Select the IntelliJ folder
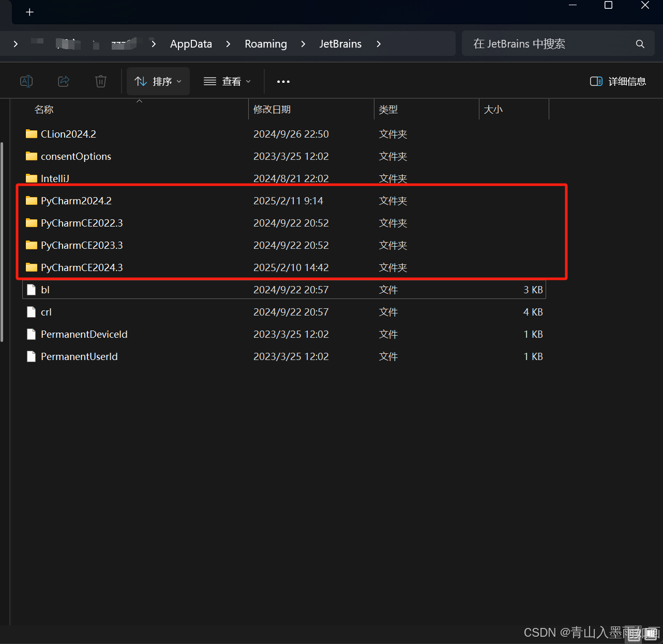Image resolution: width=663 pixels, height=644 pixels. pos(284,178)
